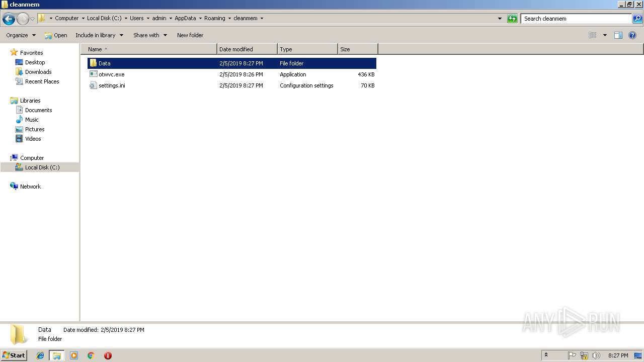Image resolution: width=644 pixels, height=362 pixels.
Task: Expand dropdown arrow after Users breadcrumb
Action: click(x=148, y=19)
